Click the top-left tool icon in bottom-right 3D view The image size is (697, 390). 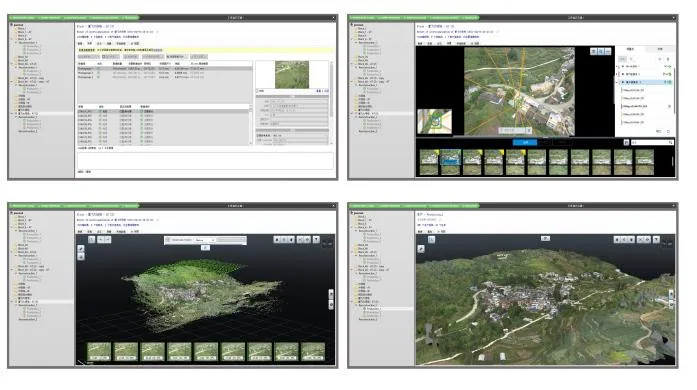click(x=431, y=239)
